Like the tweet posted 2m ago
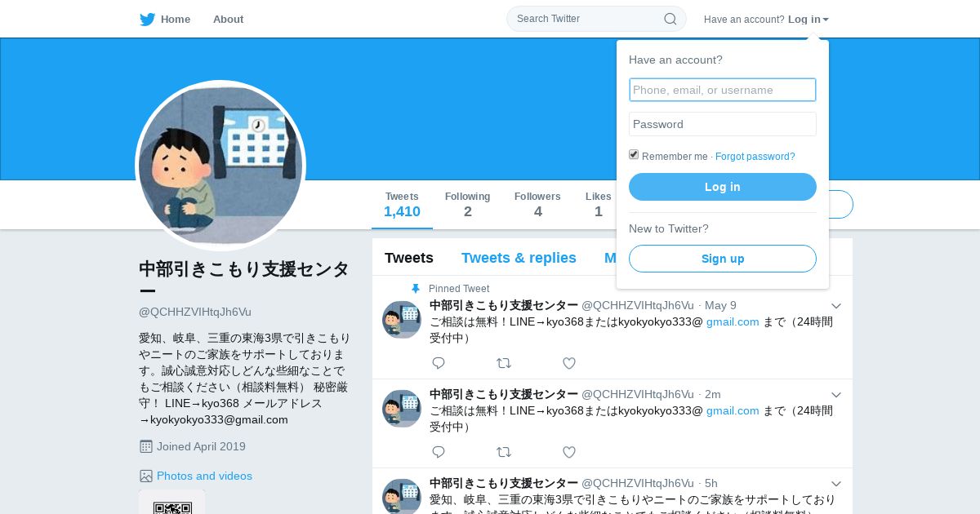This screenshot has width=980, height=514. (x=569, y=452)
